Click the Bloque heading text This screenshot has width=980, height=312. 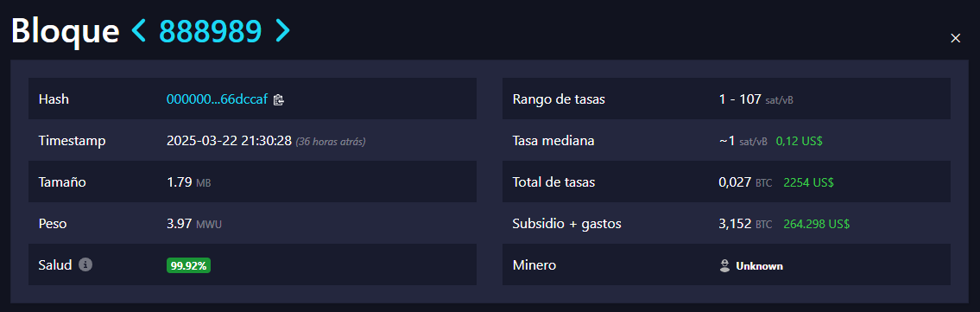65,32
